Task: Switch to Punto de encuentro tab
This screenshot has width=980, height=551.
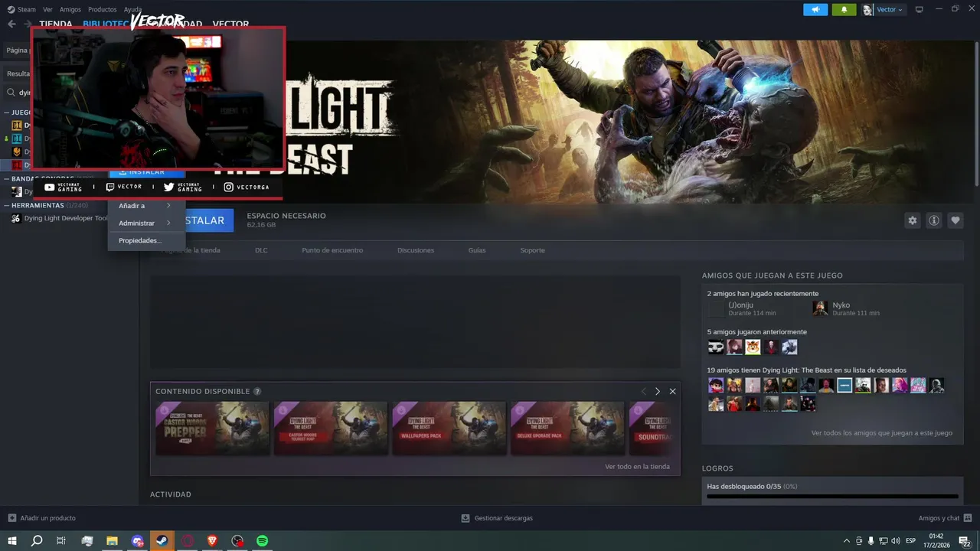Action: coord(332,250)
